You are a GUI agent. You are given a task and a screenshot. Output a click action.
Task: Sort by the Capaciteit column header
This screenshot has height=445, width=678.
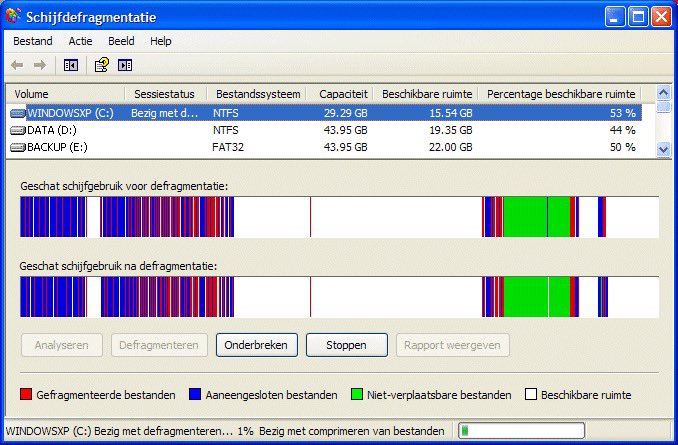click(340, 94)
